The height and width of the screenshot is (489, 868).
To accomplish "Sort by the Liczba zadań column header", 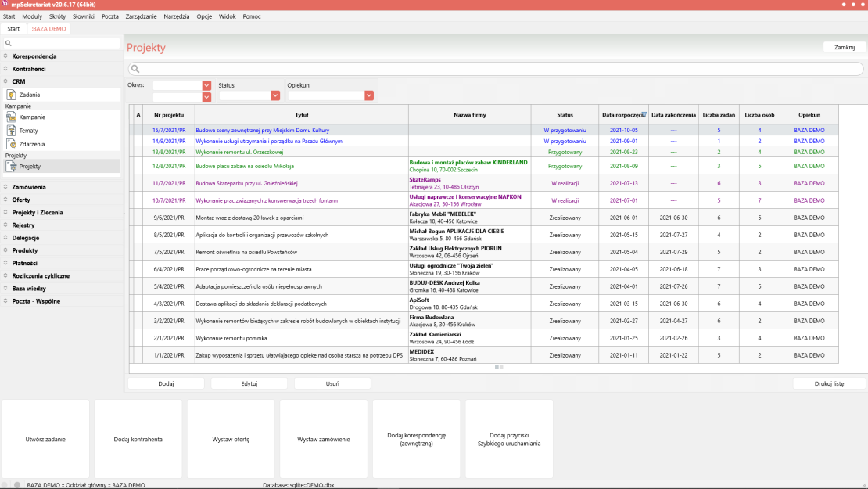I will [x=719, y=115].
